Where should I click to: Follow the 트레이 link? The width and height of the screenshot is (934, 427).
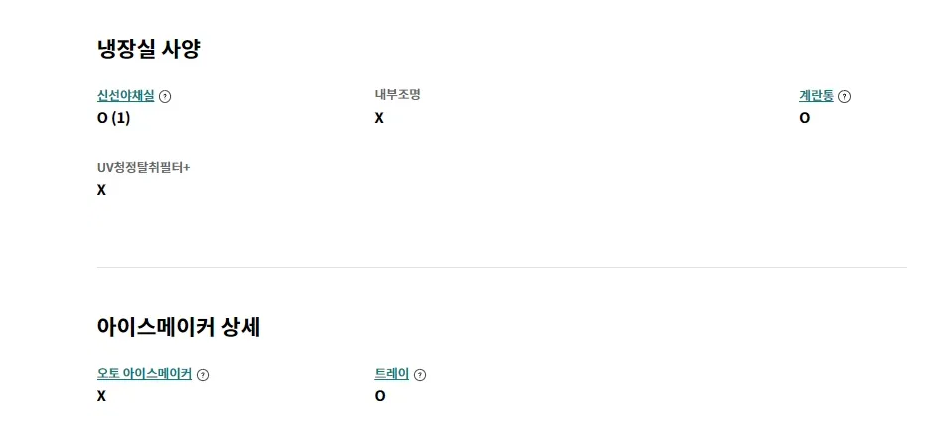point(392,374)
